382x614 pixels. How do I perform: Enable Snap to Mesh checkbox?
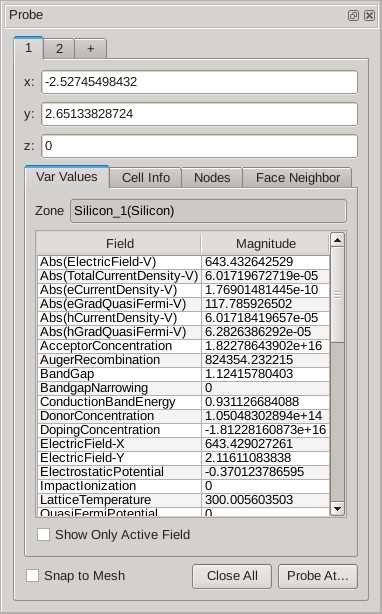pyautogui.click(x=32, y=576)
